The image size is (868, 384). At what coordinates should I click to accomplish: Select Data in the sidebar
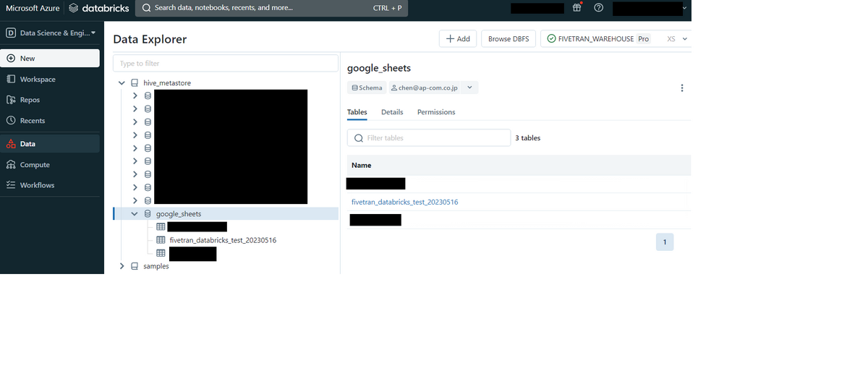pyautogui.click(x=50, y=144)
